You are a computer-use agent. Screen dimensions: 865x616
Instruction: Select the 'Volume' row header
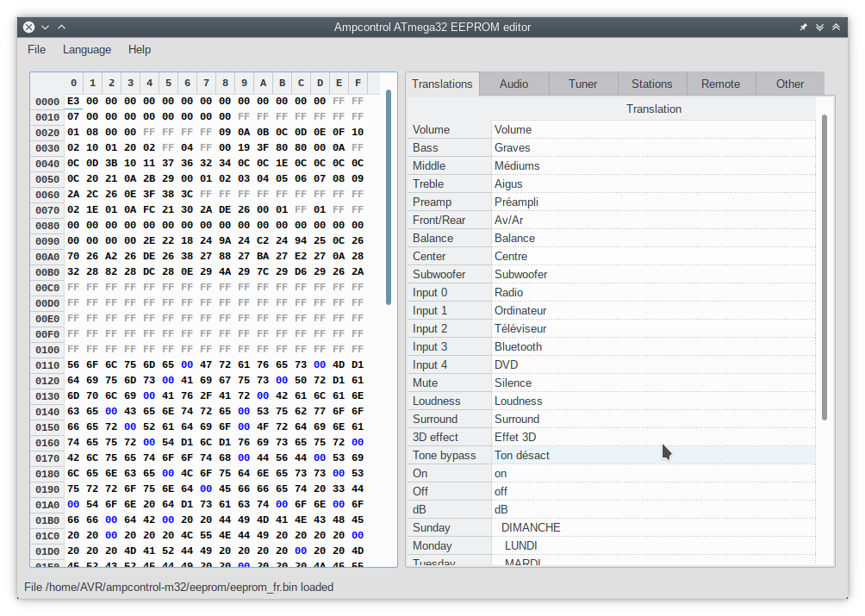tap(449, 129)
